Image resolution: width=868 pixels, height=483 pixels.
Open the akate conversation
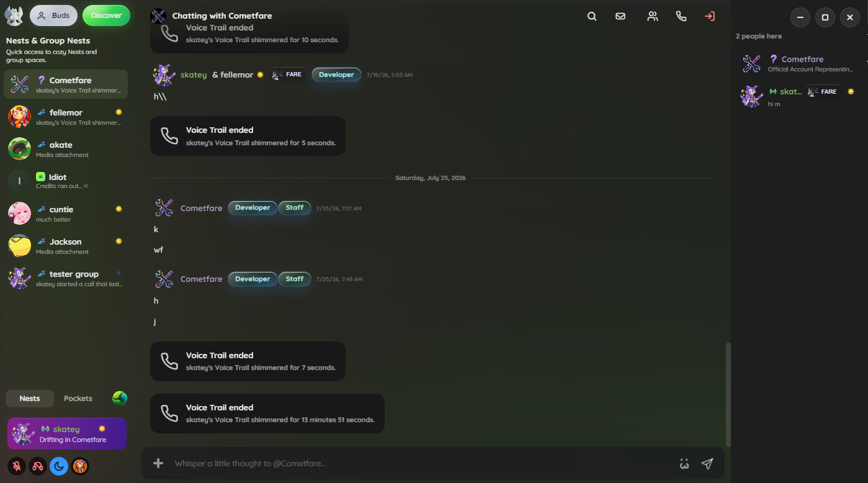point(66,149)
